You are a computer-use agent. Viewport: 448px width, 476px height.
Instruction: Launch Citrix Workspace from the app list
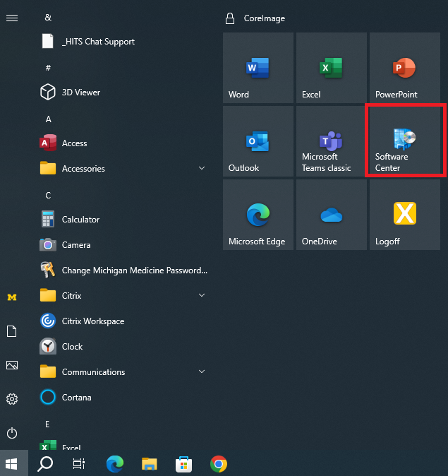(x=92, y=321)
